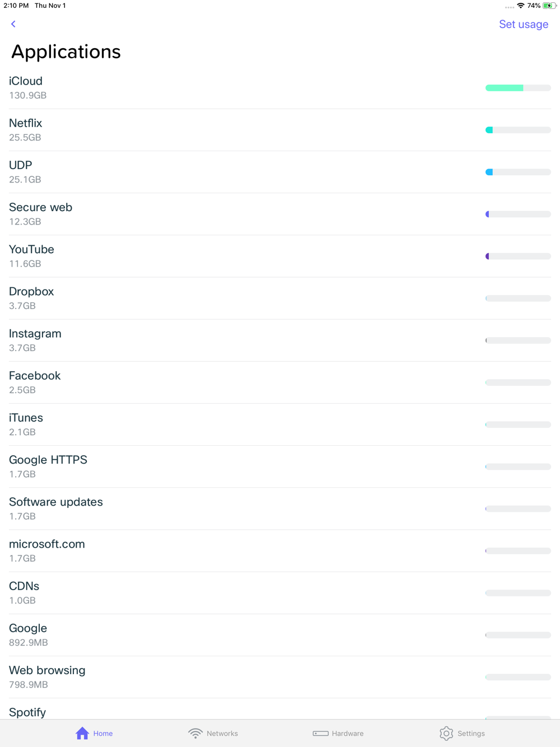Tap the Networks Wi-Fi icon
This screenshot has height=747, width=560.
click(x=195, y=733)
